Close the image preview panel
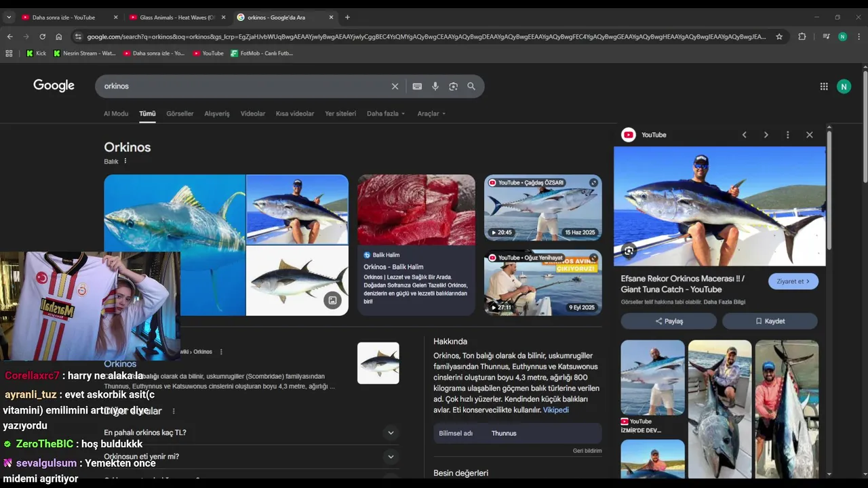The height and width of the screenshot is (488, 868). [809, 135]
